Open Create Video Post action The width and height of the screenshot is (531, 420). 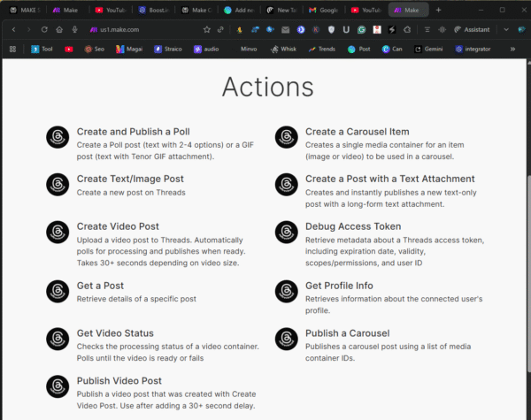[x=118, y=226]
